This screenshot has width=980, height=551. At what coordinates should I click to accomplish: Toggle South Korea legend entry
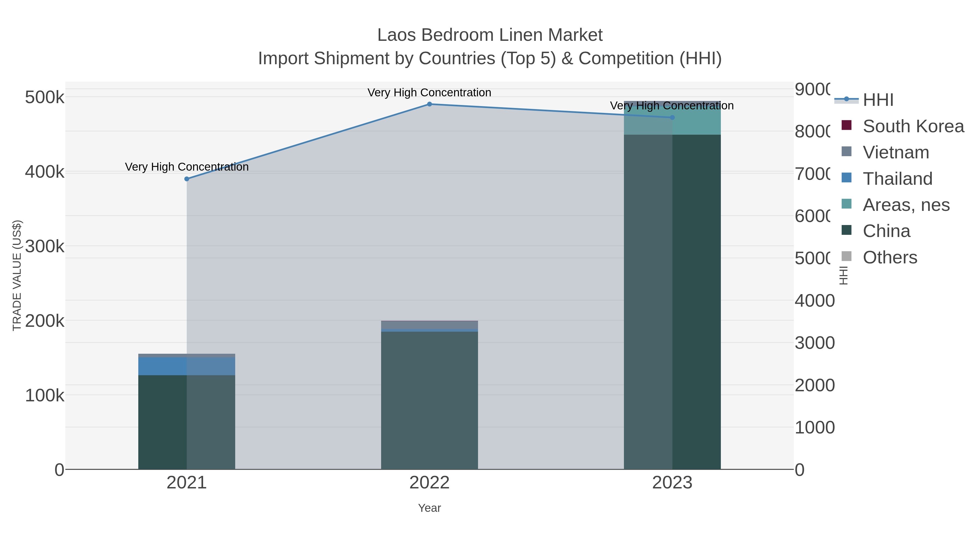coord(902,126)
